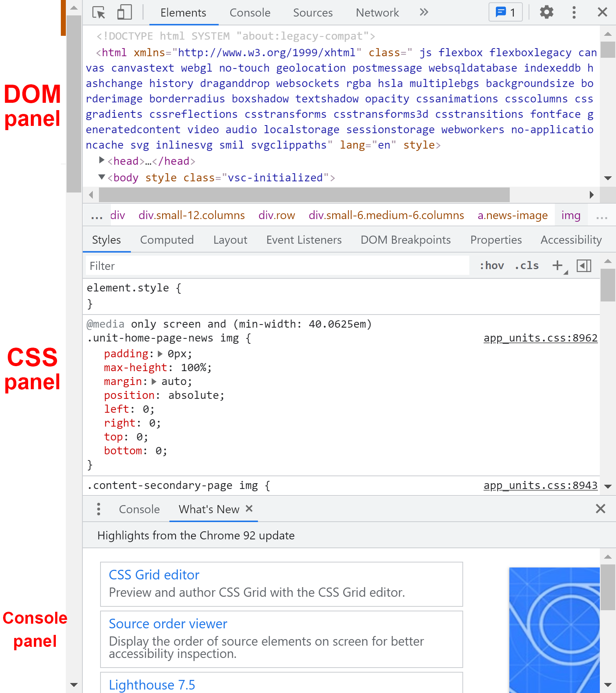Open the DOM Breakpoints tab
This screenshot has height=693, width=616.
(x=405, y=240)
